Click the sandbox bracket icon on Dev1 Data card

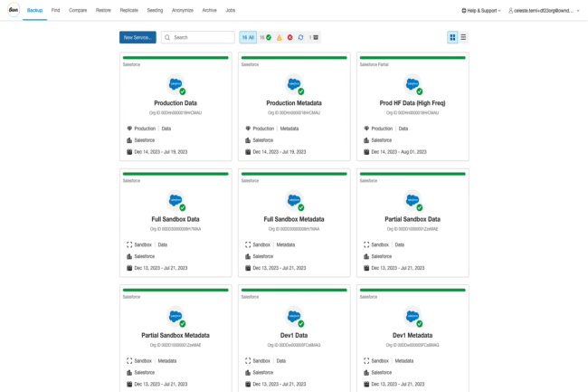(248, 361)
